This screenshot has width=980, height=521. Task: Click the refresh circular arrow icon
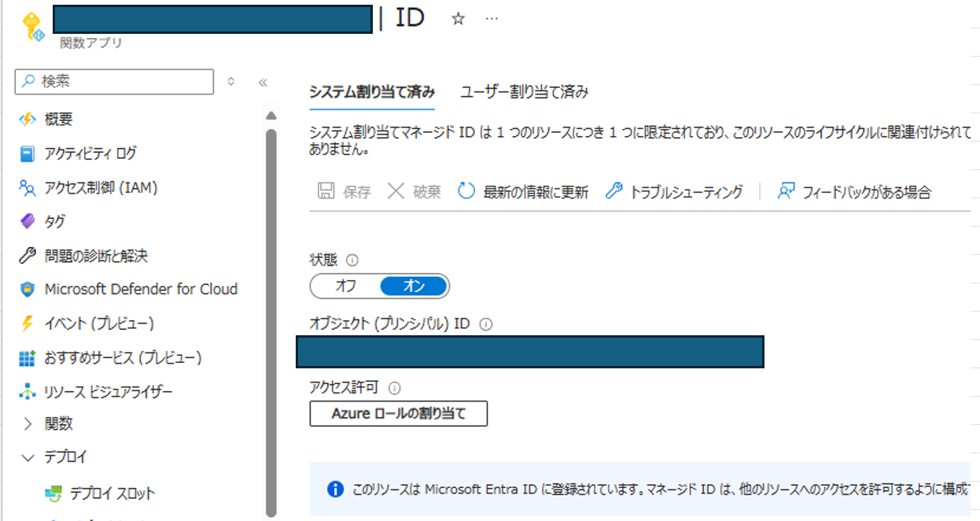pyautogui.click(x=466, y=191)
